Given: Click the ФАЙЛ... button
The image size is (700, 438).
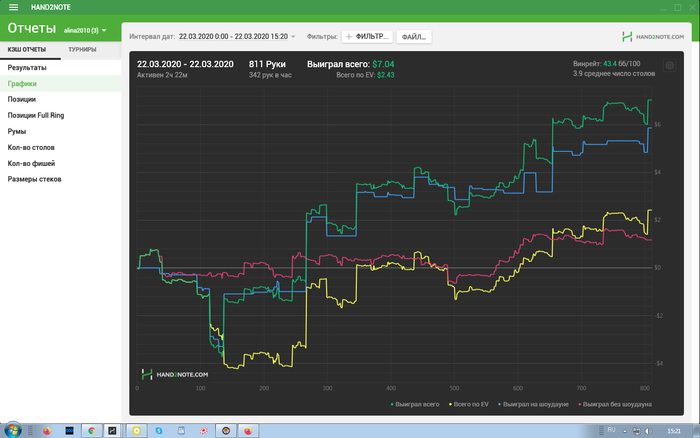Looking at the screenshot, I should (414, 37).
